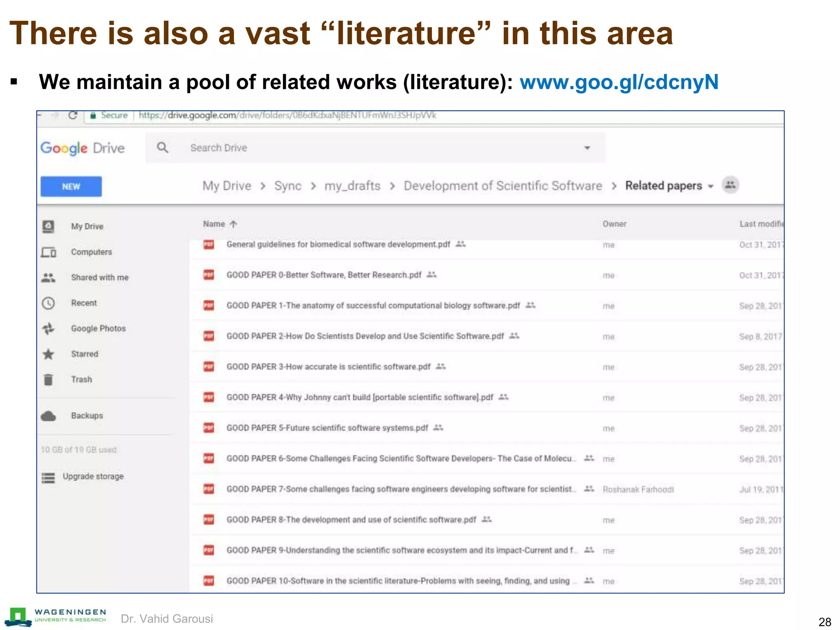Click PDF icon of GOOD PAPER 5
840x630 pixels.
coord(209,428)
